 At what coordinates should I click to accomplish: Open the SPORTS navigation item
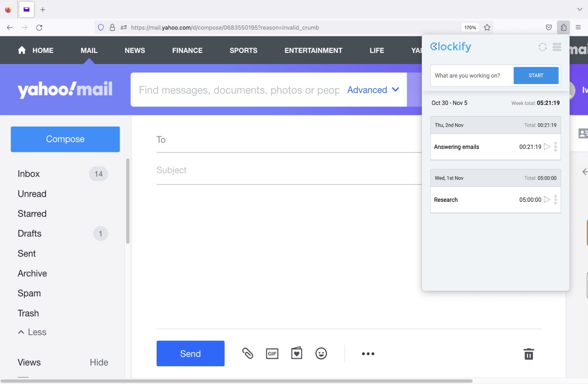(x=243, y=50)
